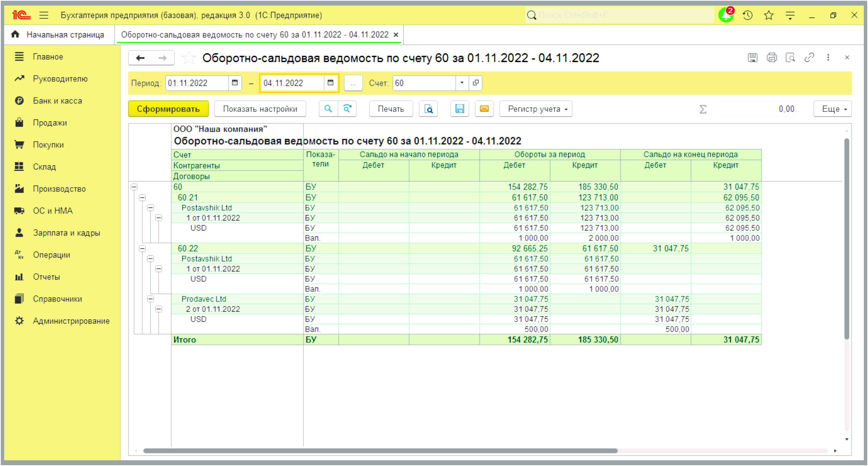This screenshot has height=466, width=868.
Task: Go back with the left arrow
Action: (140, 58)
